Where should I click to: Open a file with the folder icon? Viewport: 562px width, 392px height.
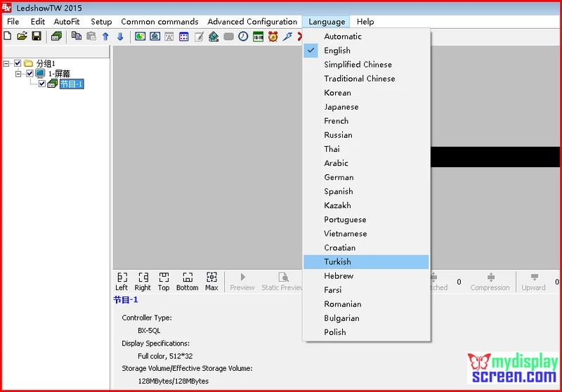coord(22,37)
